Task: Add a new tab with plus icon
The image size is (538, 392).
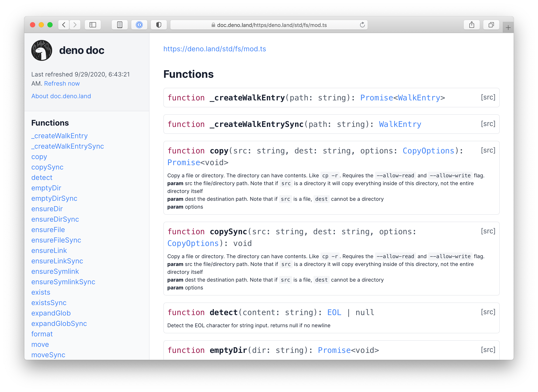Action: click(x=508, y=28)
